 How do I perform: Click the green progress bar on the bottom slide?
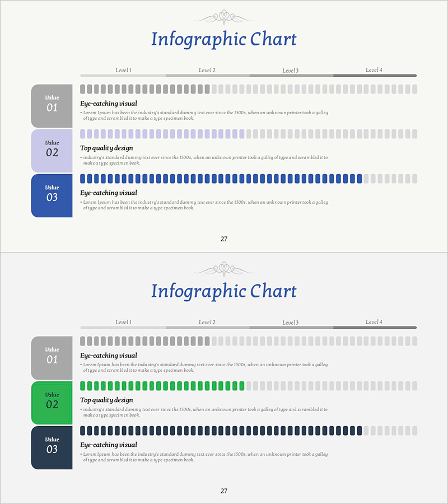[x=162, y=386]
